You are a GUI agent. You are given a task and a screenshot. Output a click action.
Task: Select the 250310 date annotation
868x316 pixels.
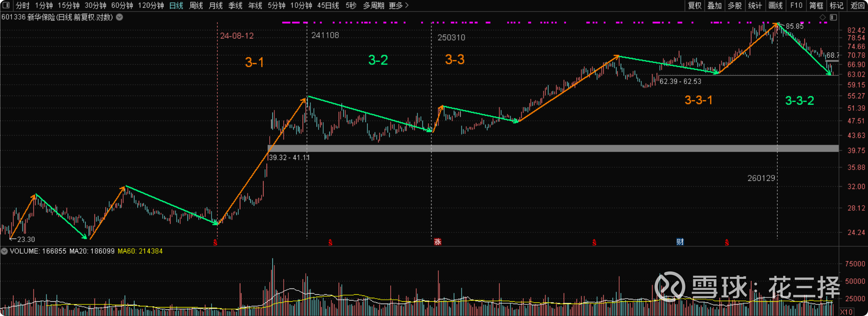451,38
